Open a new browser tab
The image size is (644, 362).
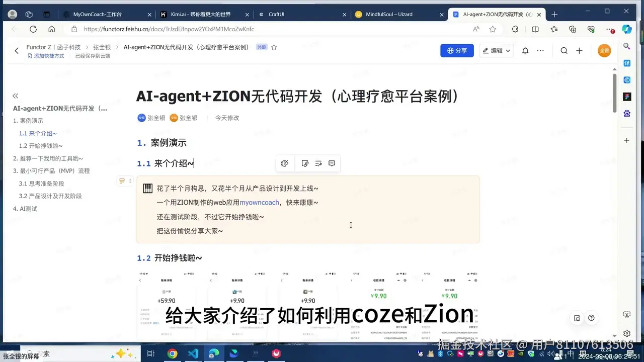(x=554, y=15)
